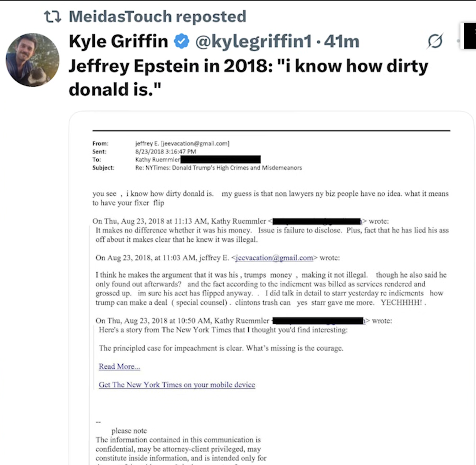Click the Grok slashed-circle icon
This screenshot has width=476, height=465.
pyautogui.click(x=435, y=41)
